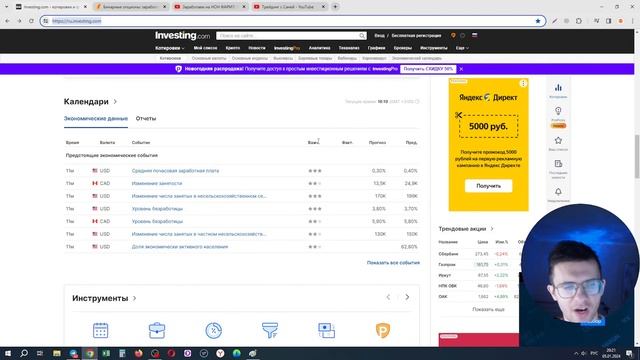Open the calendar tool icon
The image size is (640, 360).
pos(100,330)
